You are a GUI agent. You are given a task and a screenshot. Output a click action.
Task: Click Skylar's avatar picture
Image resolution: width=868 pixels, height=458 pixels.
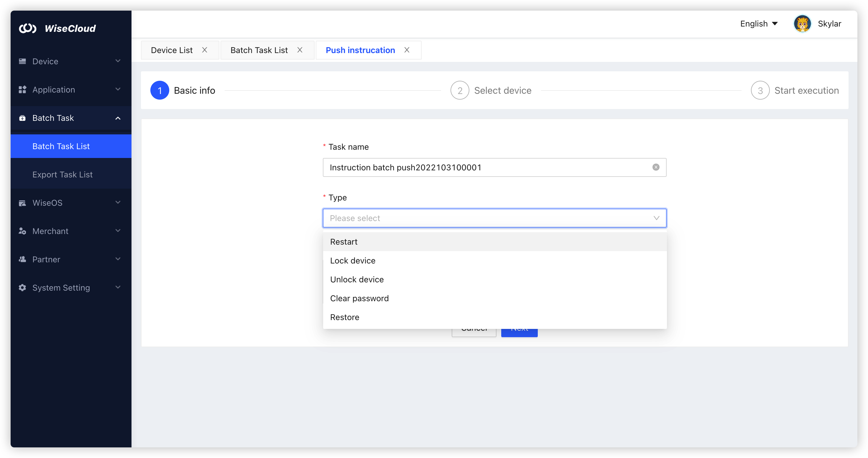[x=802, y=24]
